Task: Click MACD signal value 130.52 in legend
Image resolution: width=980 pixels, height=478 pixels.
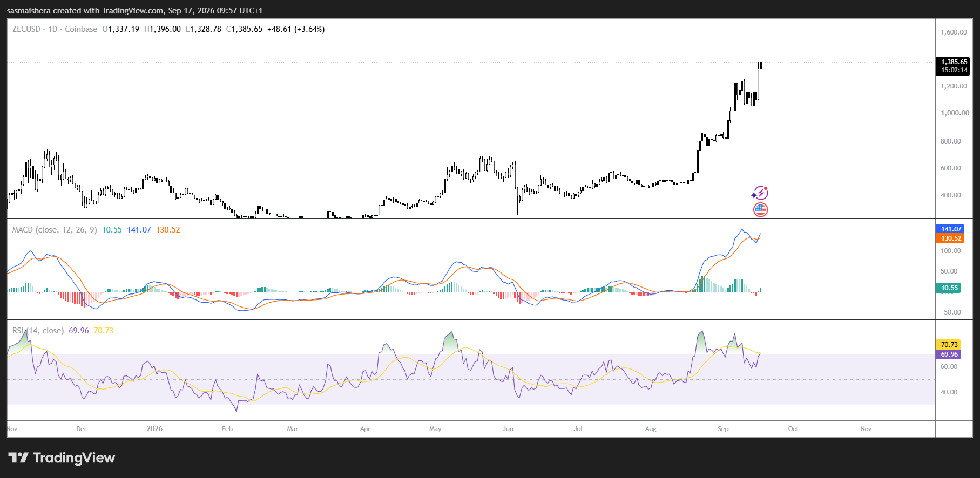Action: [168, 230]
